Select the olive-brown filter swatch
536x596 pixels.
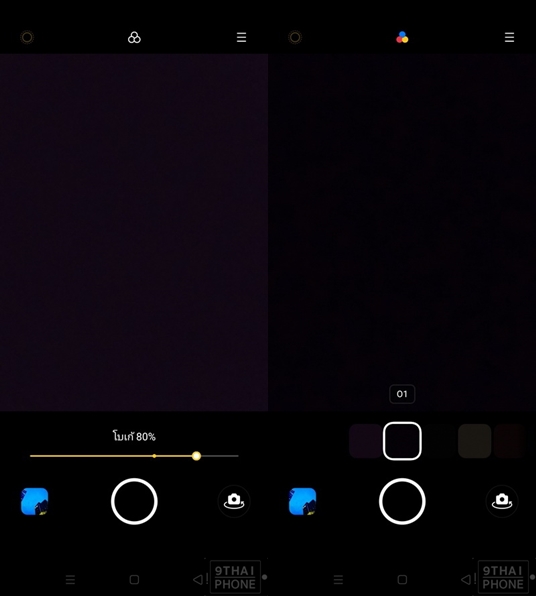pyautogui.click(x=474, y=441)
